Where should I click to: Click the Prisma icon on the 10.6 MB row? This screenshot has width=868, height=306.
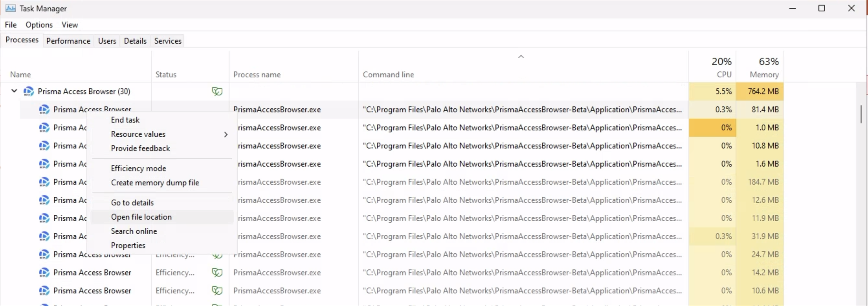[44, 290]
